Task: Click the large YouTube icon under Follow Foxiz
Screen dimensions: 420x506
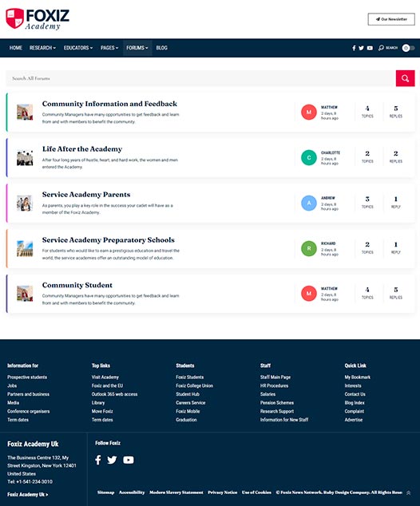Action: pyautogui.click(x=129, y=460)
